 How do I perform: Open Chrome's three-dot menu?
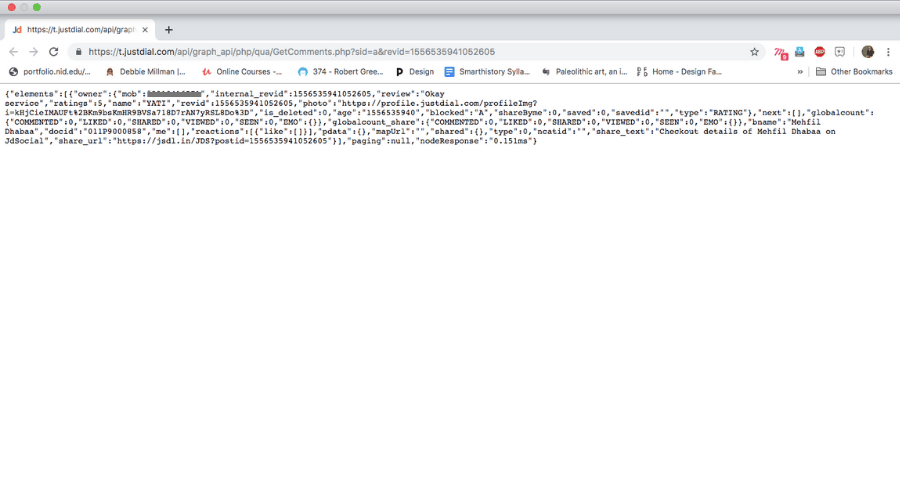click(887, 52)
